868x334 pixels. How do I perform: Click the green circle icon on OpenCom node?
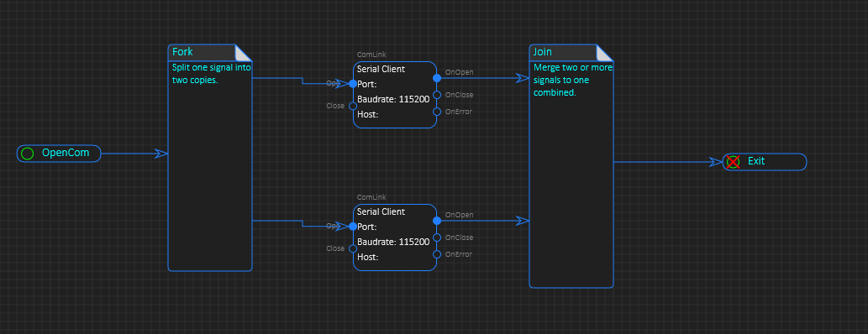click(27, 154)
